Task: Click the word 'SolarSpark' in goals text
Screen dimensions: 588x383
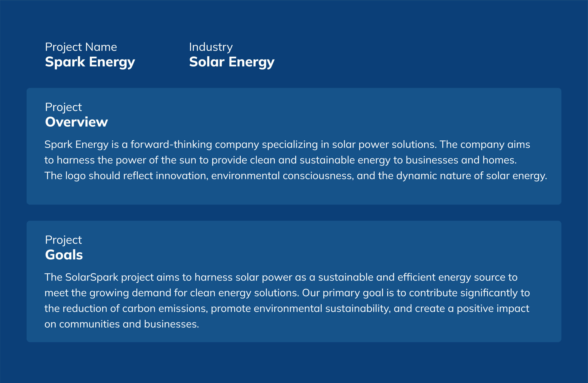Action: pyautogui.click(x=92, y=278)
